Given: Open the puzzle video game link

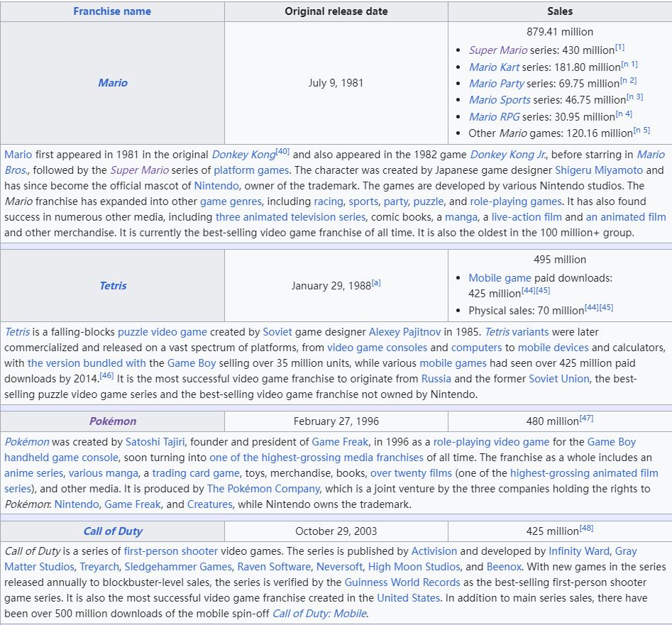Looking at the screenshot, I should [x=163, y=332].
